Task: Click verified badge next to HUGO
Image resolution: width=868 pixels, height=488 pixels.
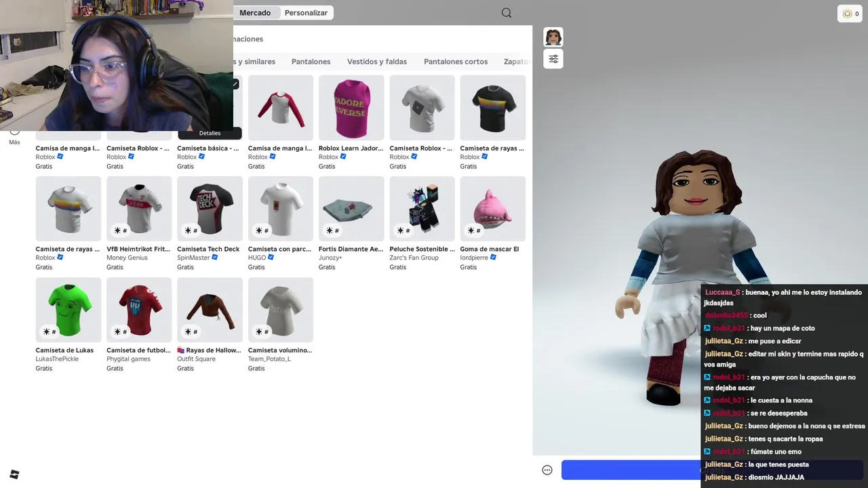Action: coord(271,258)
